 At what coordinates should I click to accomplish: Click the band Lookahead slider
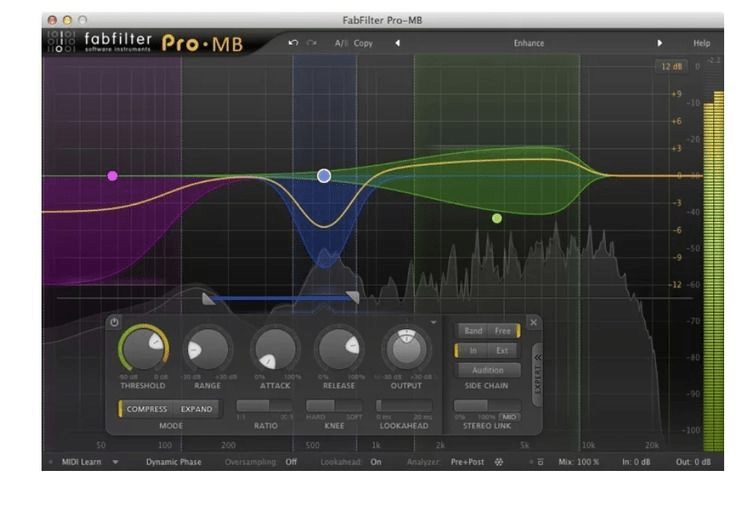404,406
